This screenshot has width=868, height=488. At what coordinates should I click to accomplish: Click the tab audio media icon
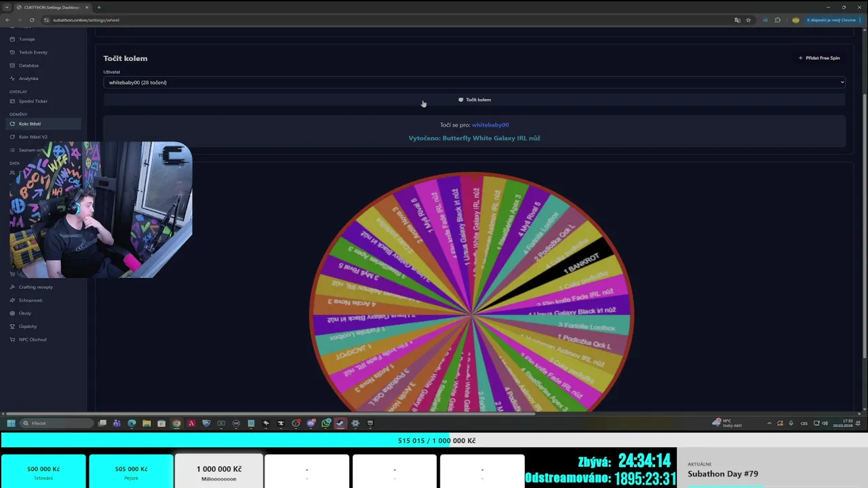tap(766, 20)
